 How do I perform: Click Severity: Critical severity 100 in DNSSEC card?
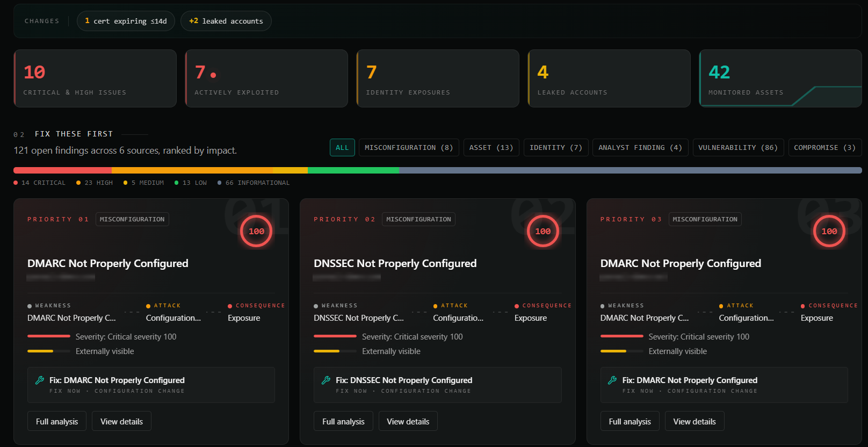pyautogui.click(x=412, y=337)
